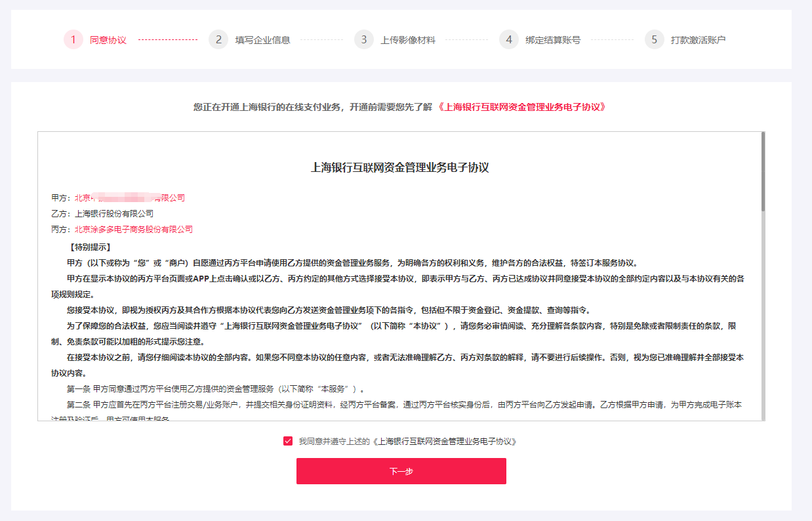Click step 2 number circle
This screenshot has height=521, width=812.
point(218,39)
